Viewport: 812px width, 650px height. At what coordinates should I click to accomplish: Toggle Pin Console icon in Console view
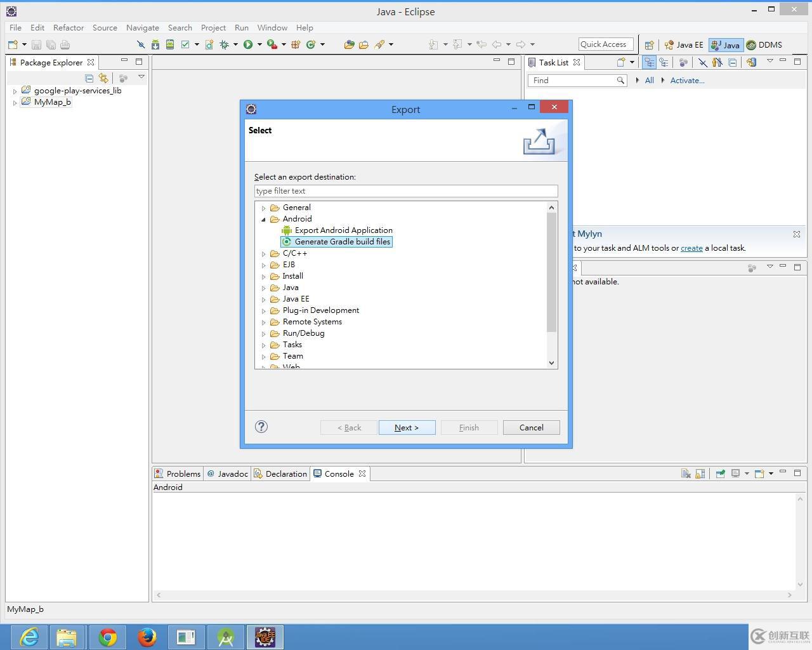(x=720, y=474)
